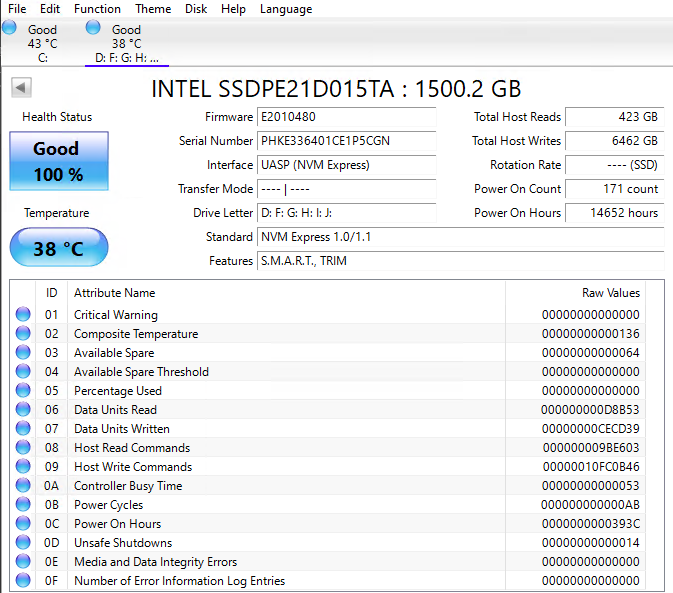This screenshot has width=673, height=593.
Task: Click the 38 °C temperature button
Action: (x=59, y=248)
